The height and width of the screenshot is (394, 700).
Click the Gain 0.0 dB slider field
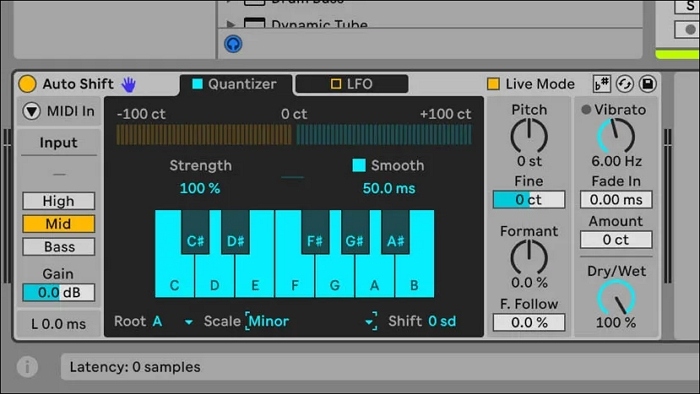coord(58,293)
